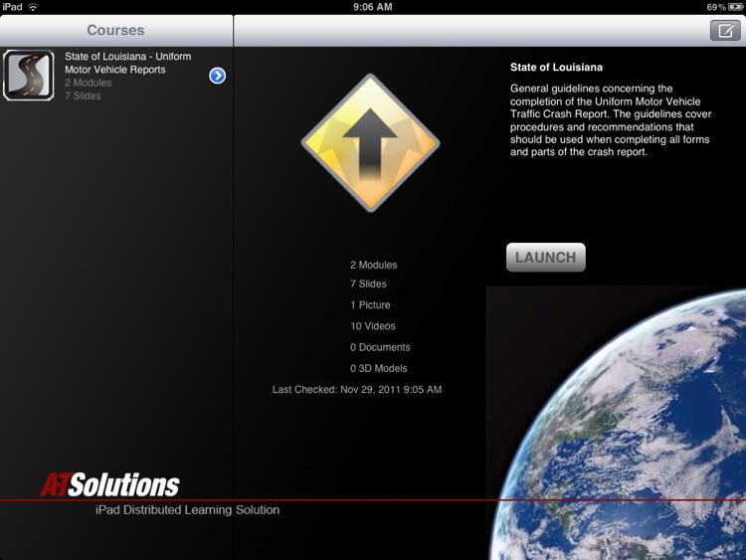The width and height of the screenshot is (746, 560).
Task: Tap the Wi-Fi status icon
Action: point(33,7)
